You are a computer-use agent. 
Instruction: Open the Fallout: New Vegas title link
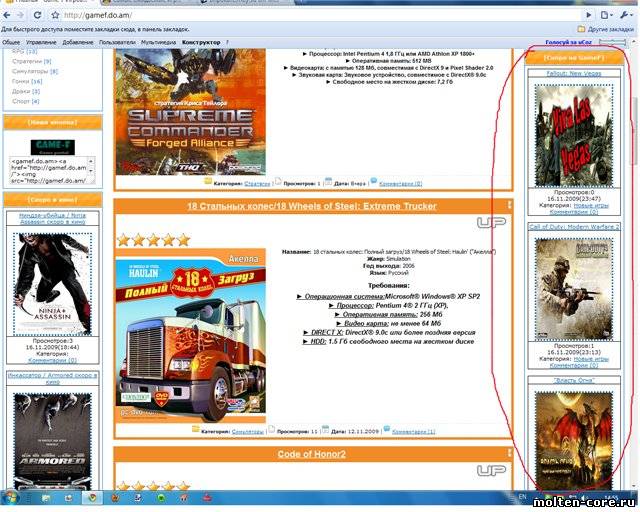(574, 73)
